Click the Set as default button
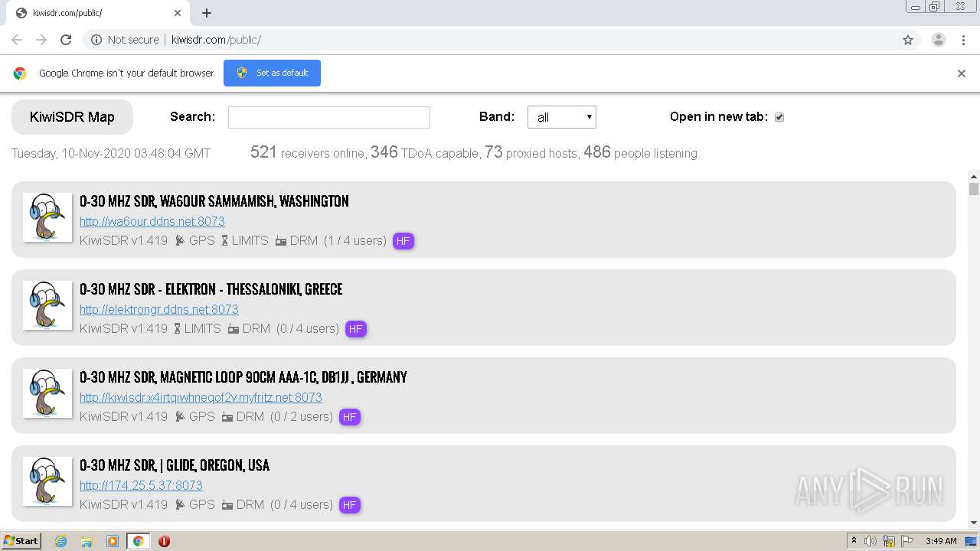 pyautogui.click(x=272, y=73)
